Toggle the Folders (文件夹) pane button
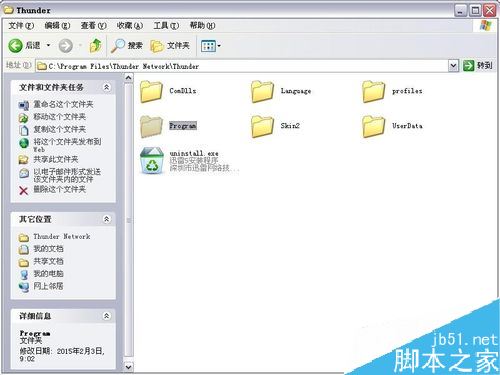 (x=170, y=46)
